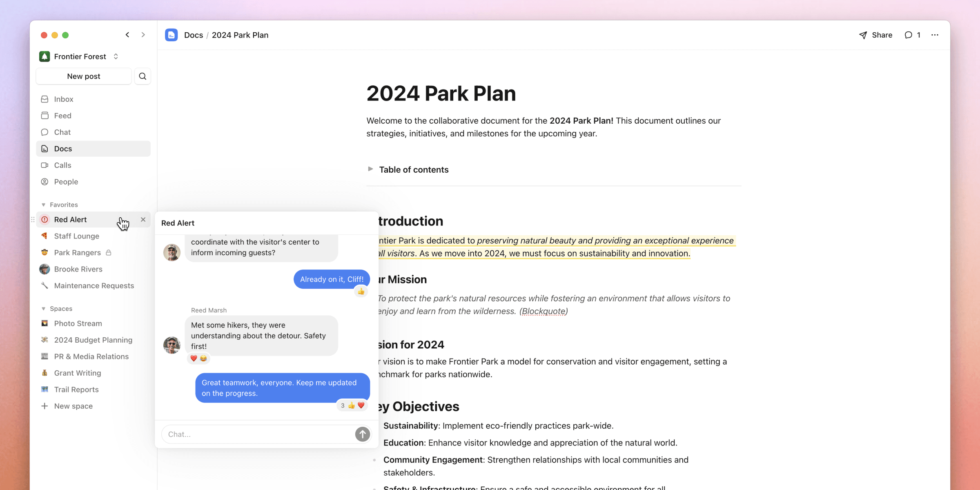Screen dimensions: 980x490
Task: Click the send message button
Action: 362,434
